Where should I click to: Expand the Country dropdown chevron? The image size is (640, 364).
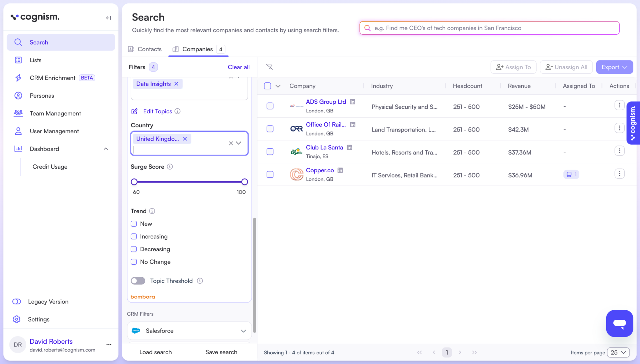click(239, 143)
